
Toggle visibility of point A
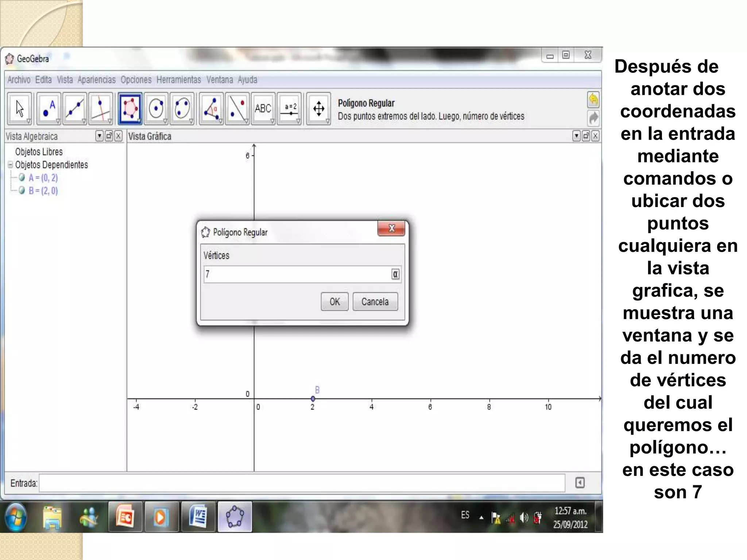(22, 178)
